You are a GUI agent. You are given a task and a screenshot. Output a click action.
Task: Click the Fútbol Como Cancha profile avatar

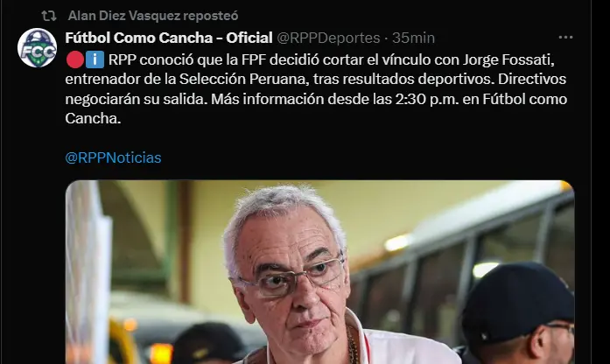pos(38,48)
